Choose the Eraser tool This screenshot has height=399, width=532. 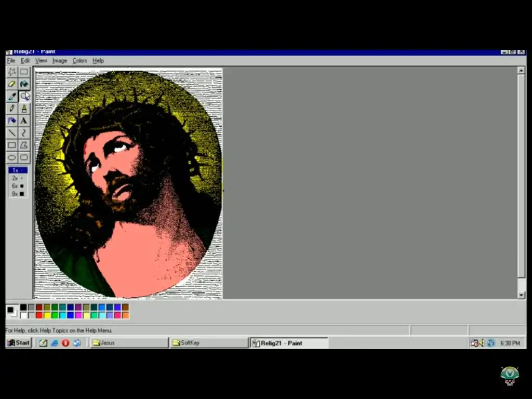tap(12, 84)
